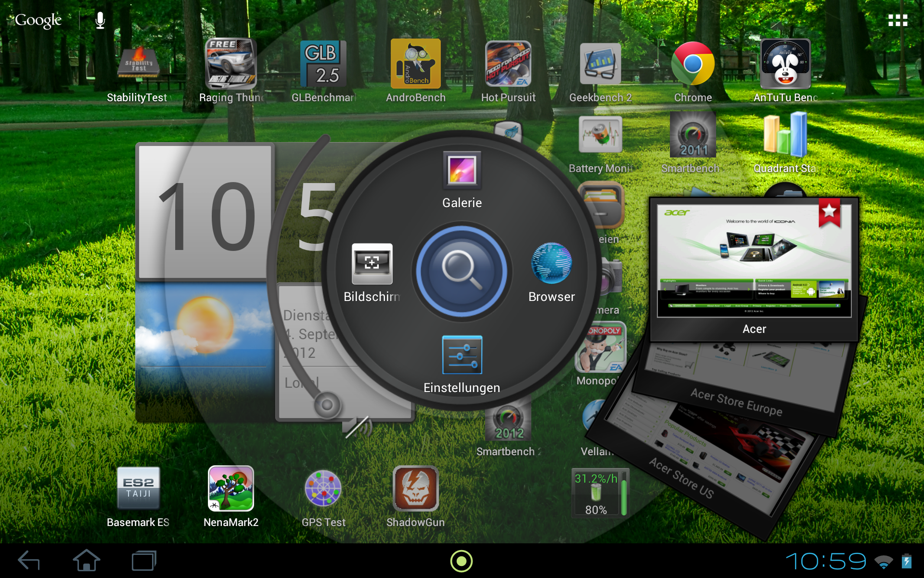
Task: Click the volume ring slider knob
Action: coord(327,405)
